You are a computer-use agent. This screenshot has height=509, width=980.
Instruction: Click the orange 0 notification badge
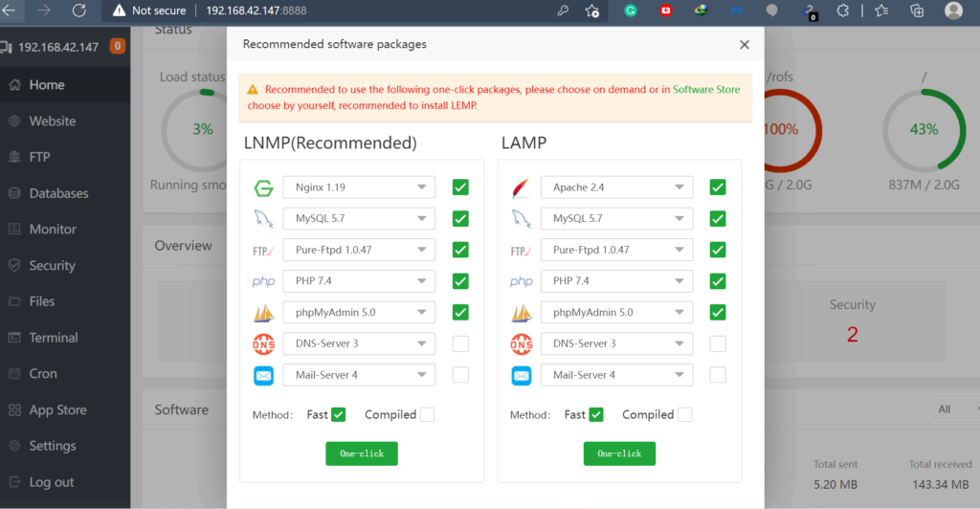(x=118, y=46)
